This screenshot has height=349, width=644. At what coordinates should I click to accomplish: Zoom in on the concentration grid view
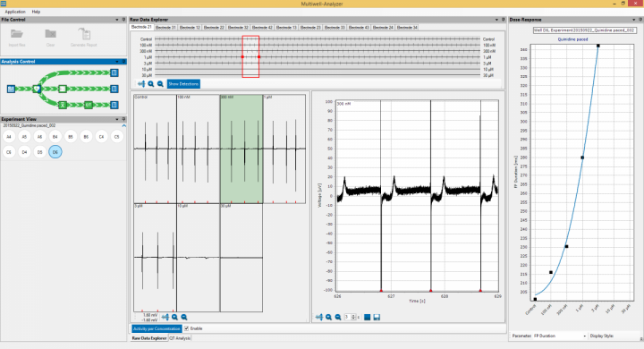tap(175, 317)
